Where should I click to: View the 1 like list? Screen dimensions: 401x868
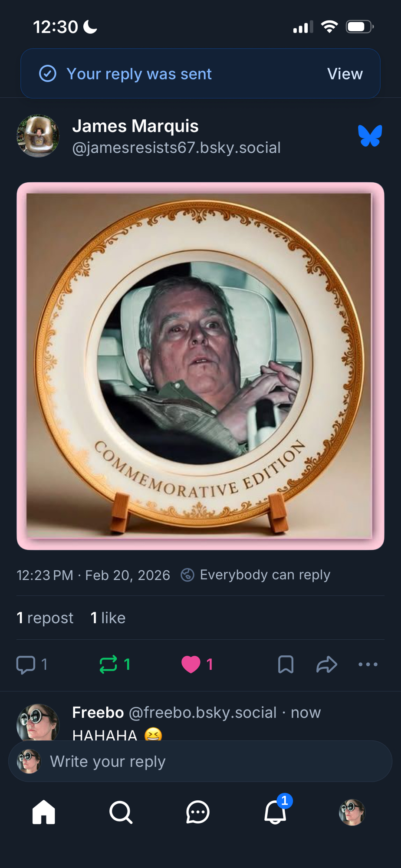pyautogui.click(x=108, y=618)
